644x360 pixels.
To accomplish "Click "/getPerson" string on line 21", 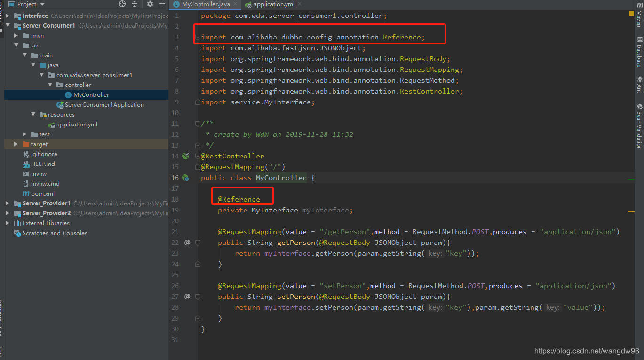I will pos(346,232).
